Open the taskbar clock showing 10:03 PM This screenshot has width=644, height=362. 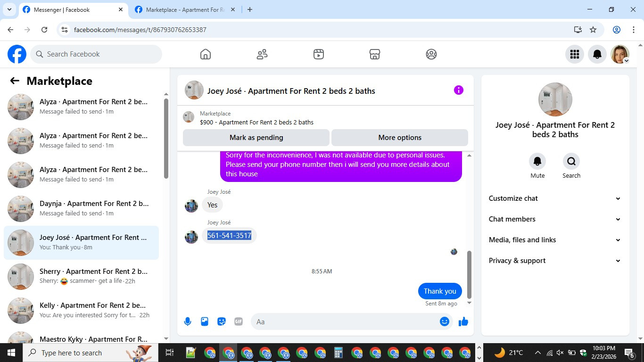pos(604,353)
